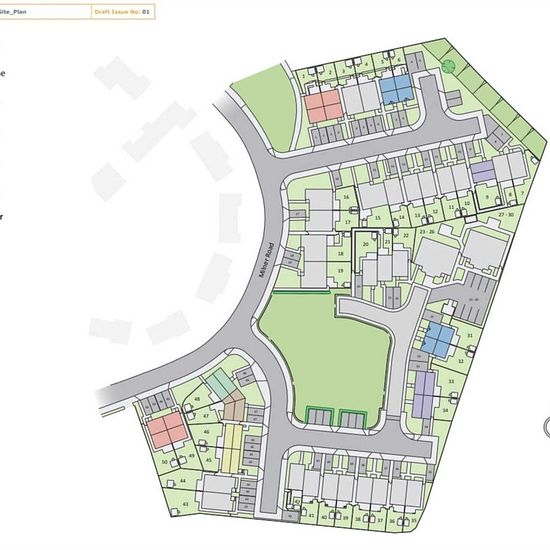Screen dimensions: 550x550
Task: Select the green house near plot 48
Action: [x=221, y=384]
